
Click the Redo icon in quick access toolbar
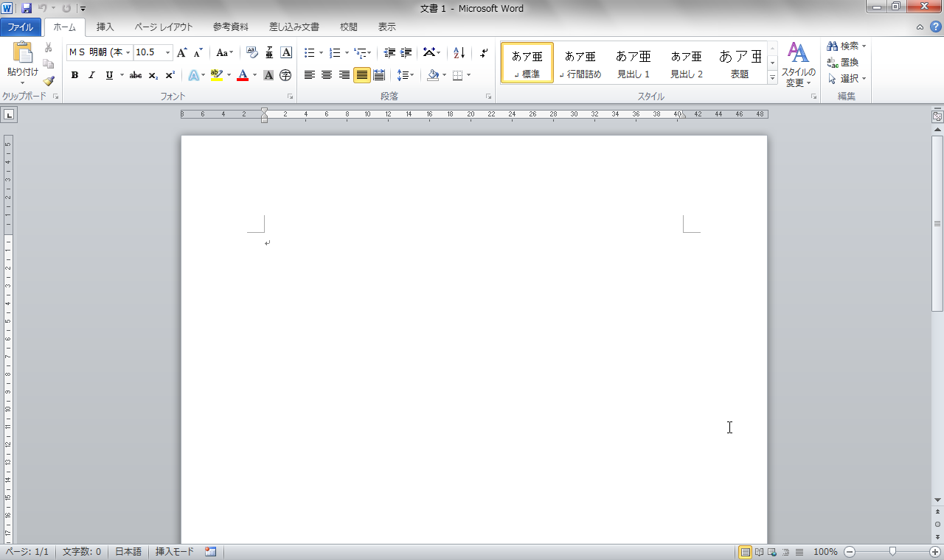pyautogui.click(x=66, y=8)
